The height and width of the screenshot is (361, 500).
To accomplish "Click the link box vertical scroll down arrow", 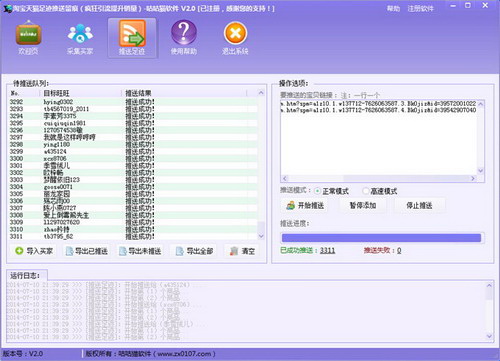I will 480,171.
